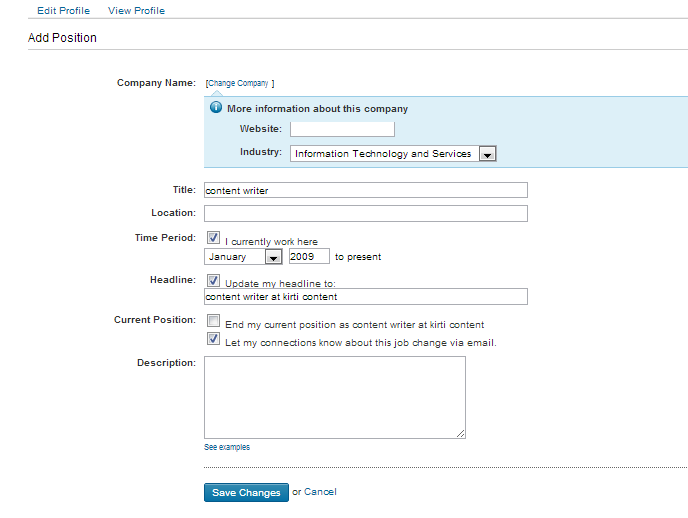Click the Description textarea resize handle
Image resolution: width=688 pixels, height=518 pixels.
coord(460,433)
